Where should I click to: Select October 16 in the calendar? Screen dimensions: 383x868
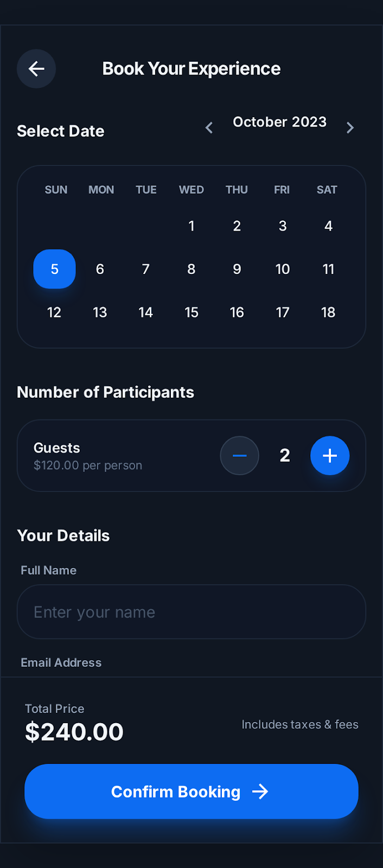237,312
